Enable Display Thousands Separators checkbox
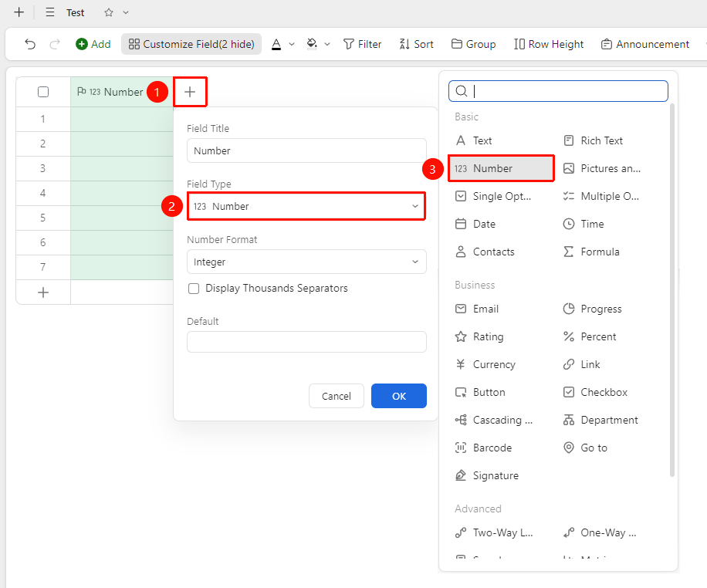 coord(194,289)
